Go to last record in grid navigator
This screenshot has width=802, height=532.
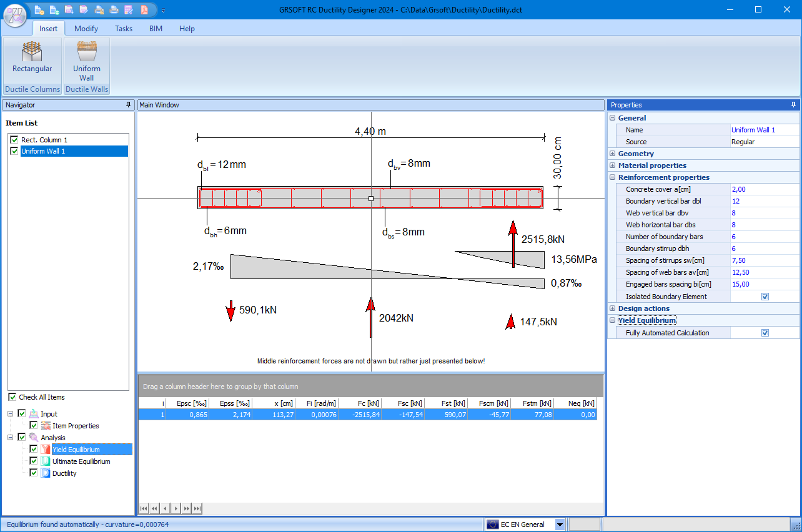coord(197,509)
